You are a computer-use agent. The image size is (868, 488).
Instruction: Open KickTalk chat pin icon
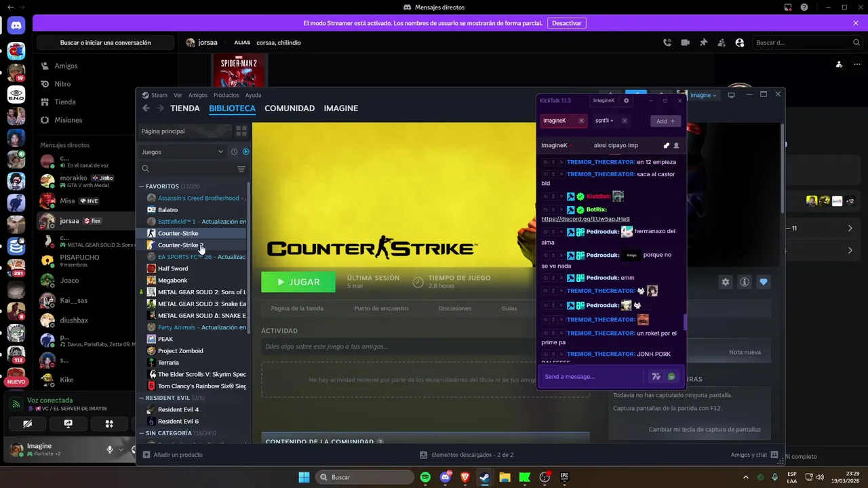point(666,145)
